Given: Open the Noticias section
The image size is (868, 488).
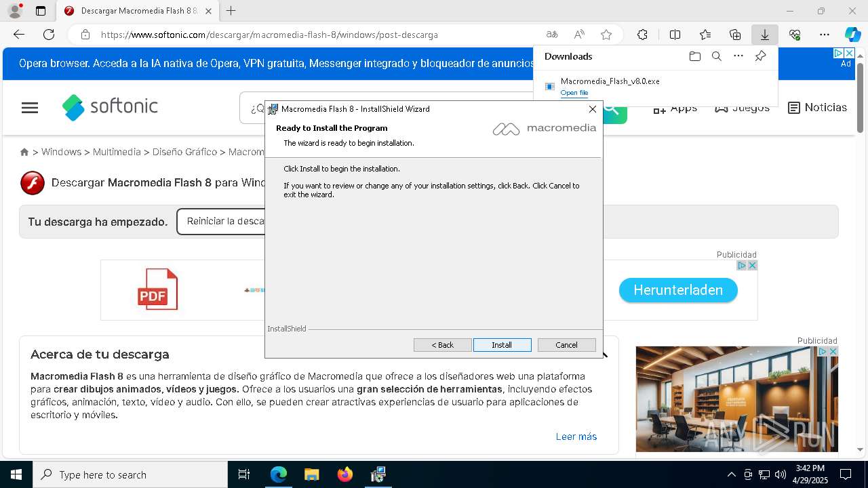Looking at the screenshot, I should pyautogui.click(x=817, y=107).
